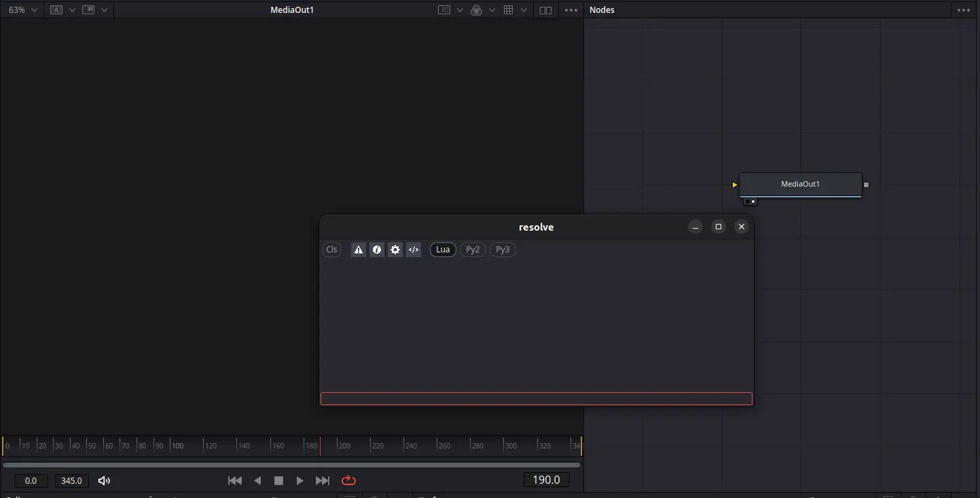Image resolution: width=980 pixels, height=498 pixels.
Task: Switch console to Lua
Action: (443, 250)
